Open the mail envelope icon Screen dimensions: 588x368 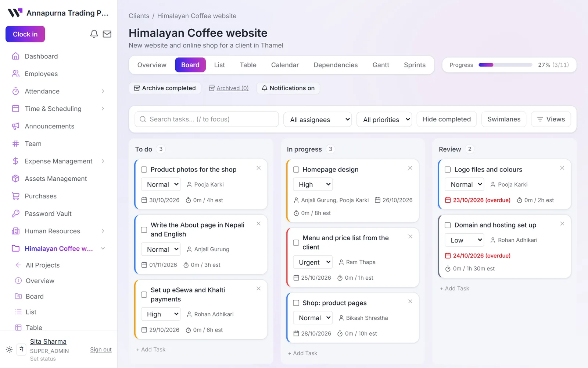click(107, 34)
